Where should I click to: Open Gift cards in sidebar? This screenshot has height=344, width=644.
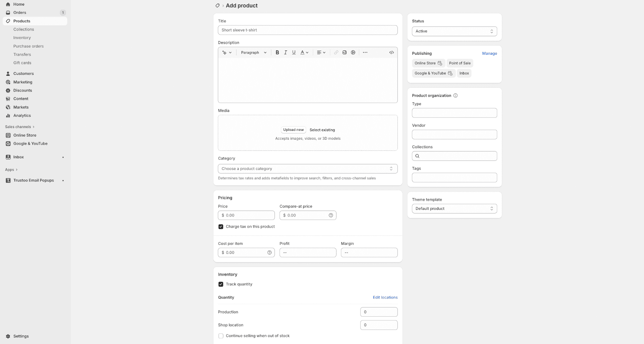tap(22, 63)
